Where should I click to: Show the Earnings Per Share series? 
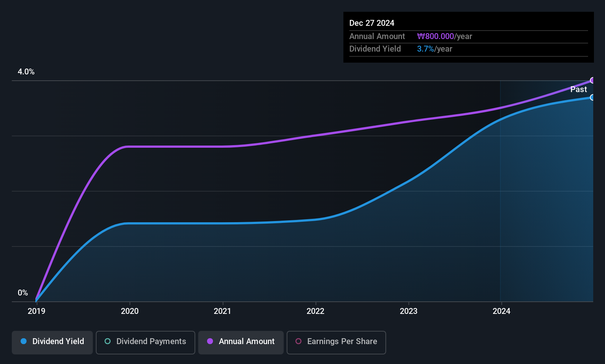tap(336, 342)
